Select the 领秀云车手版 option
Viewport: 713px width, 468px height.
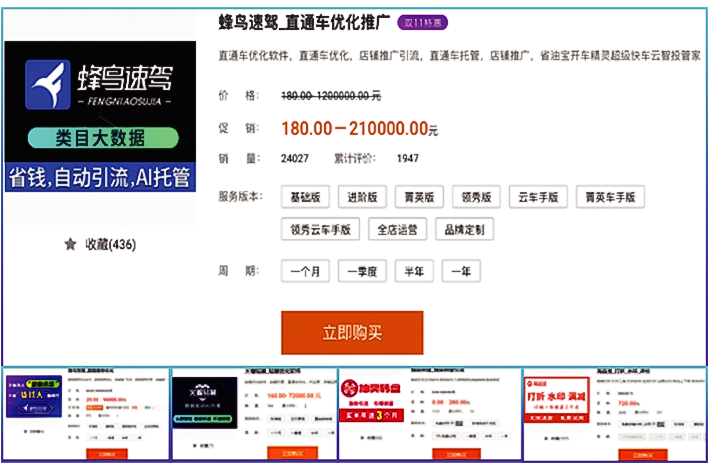point(320,230)
